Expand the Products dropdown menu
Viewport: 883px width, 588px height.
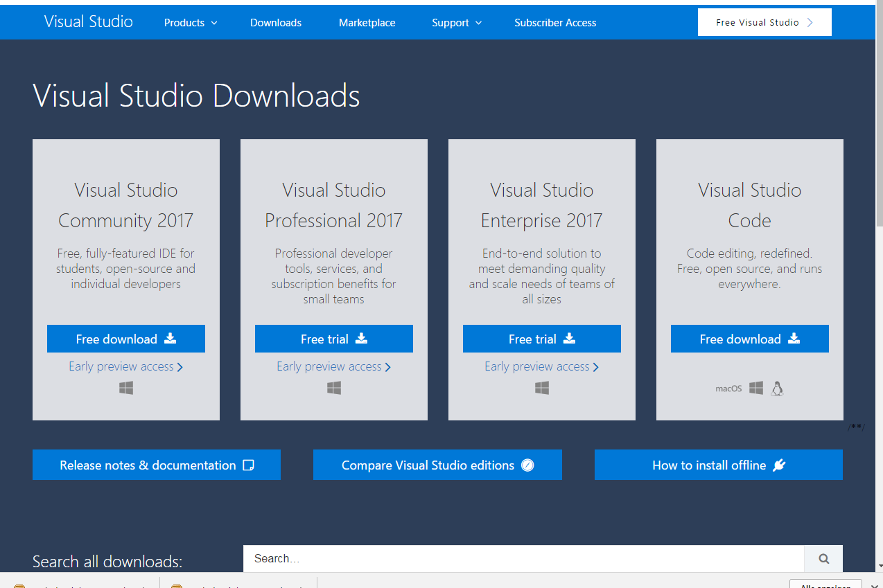pyautogui.click(x=191, y=23)
